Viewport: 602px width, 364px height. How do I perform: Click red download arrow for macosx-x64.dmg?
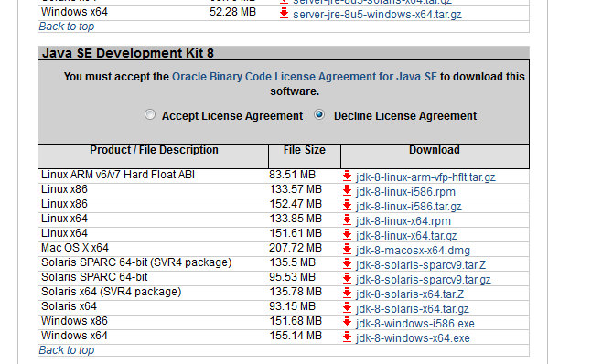pos(347,249)
